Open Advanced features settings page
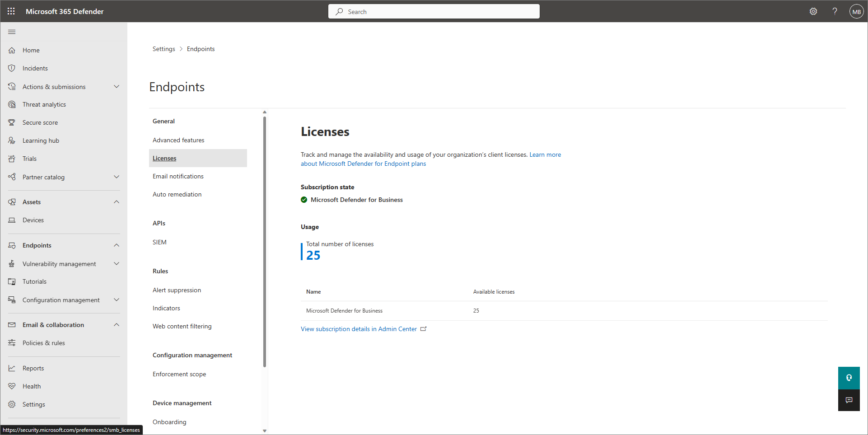The width and height of the screenshot is (868, 435). (x=178, y=140)
